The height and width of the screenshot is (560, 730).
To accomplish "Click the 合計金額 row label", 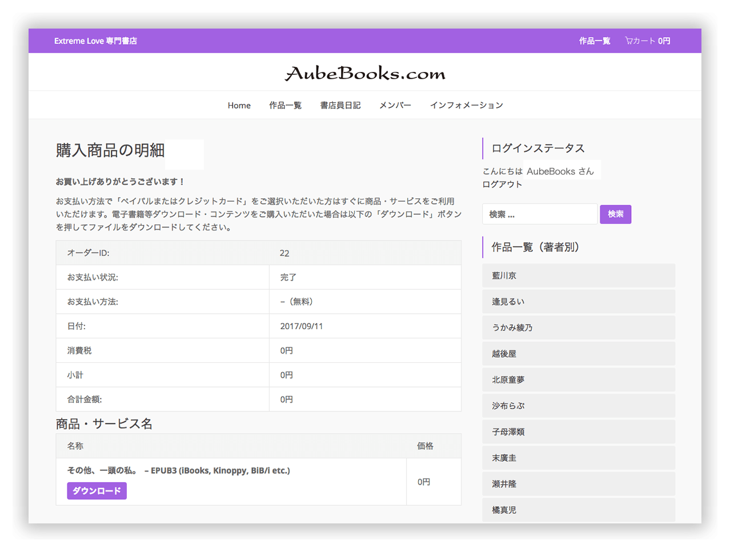I will [85, 399].
